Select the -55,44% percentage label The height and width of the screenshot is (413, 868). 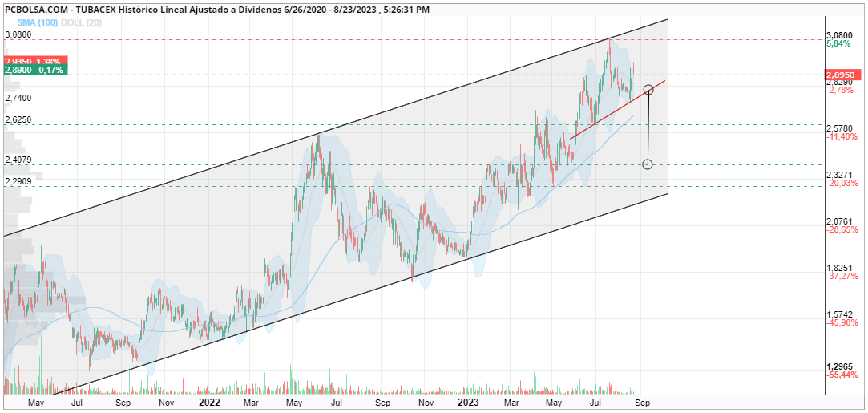coord(842,375)
